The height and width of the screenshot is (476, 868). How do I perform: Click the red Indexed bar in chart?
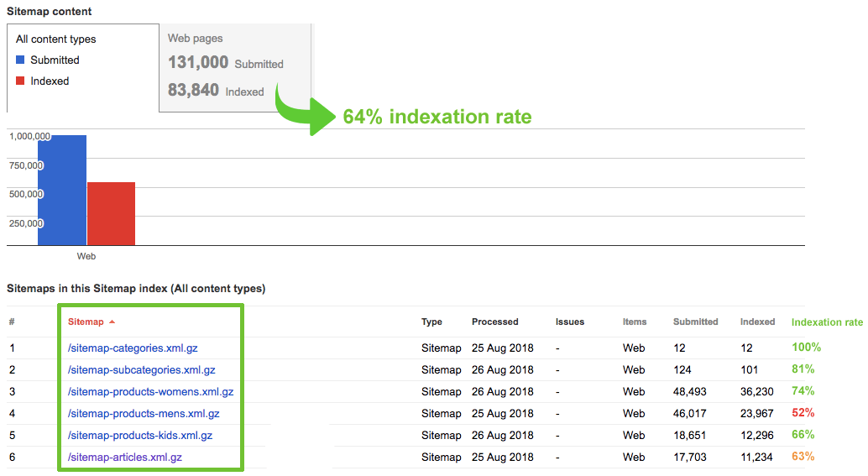coord(111,213)
